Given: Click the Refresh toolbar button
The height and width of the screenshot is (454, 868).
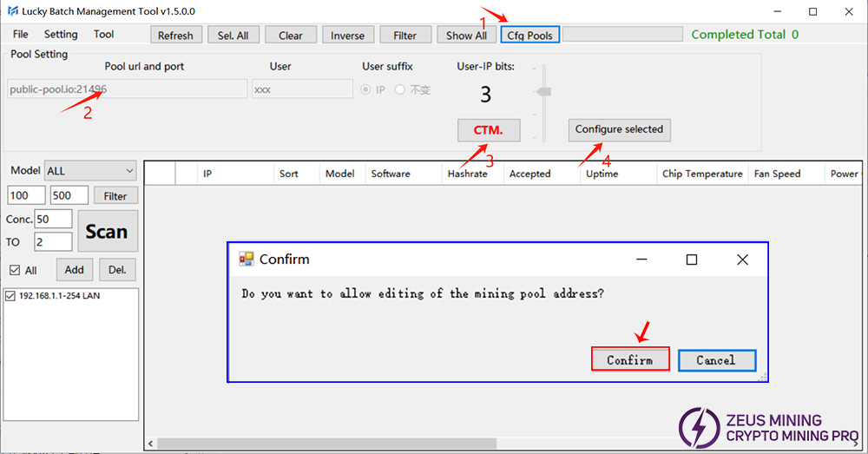Looking at the screenshot, I should [175, 36].
